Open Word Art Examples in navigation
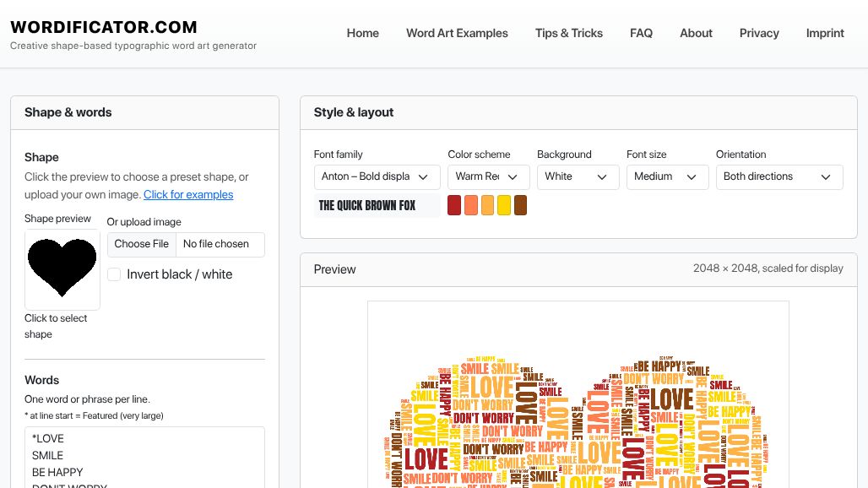Viewport: 868px width, 488px height. [x=457, y=33]
